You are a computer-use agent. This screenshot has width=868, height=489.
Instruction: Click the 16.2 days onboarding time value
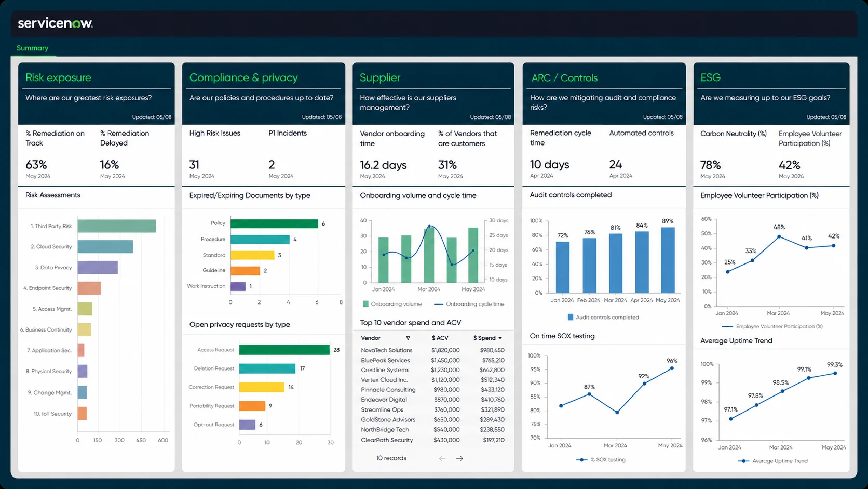383,165
